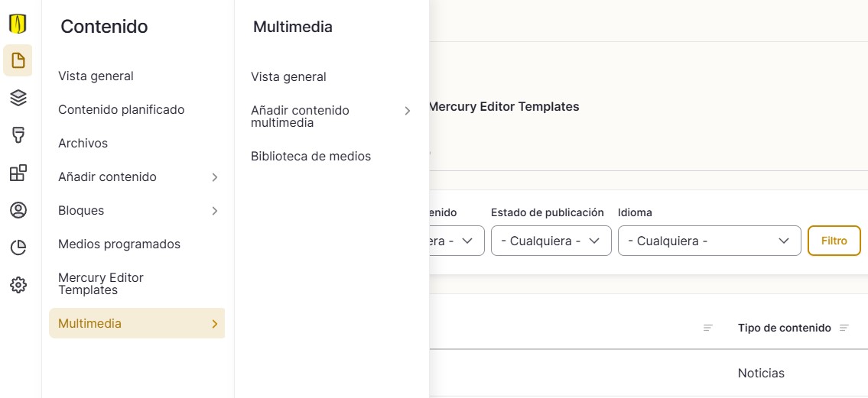This screenshot has height=398, width=868.
Task: Open the Reports pie chart icon
Action: 18,248
